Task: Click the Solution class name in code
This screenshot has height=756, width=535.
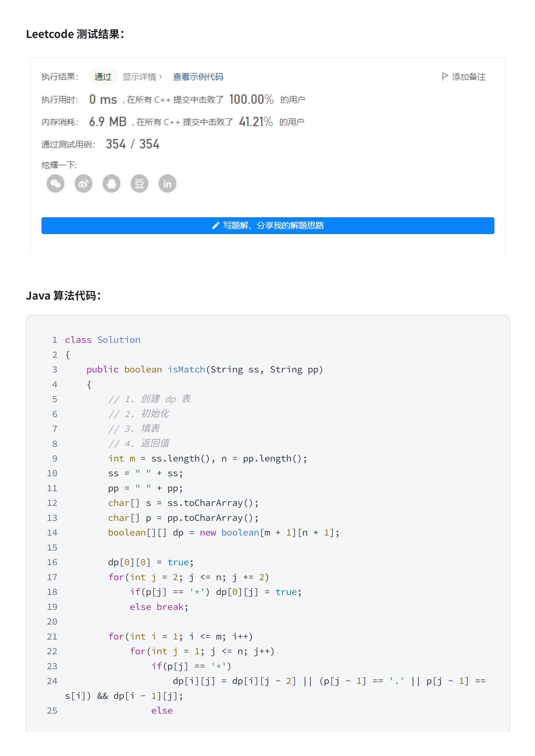Action: click(118, 340)
